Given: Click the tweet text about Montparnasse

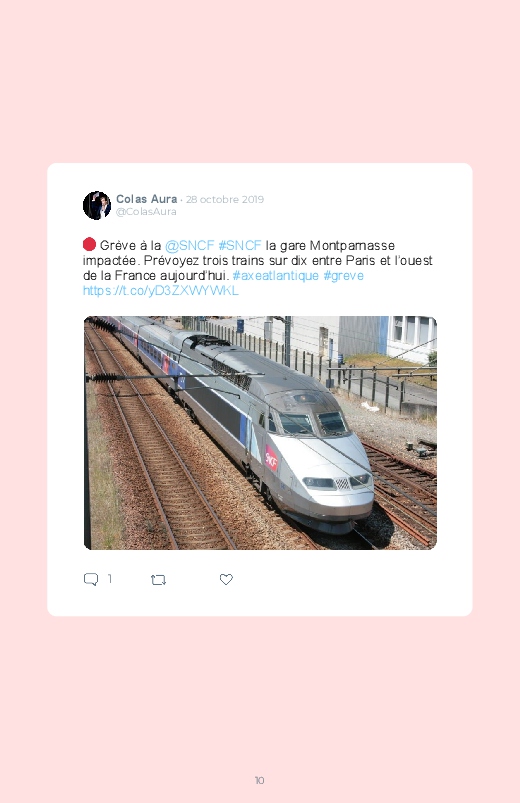Looking at the screenshot, I should point(258,261).
